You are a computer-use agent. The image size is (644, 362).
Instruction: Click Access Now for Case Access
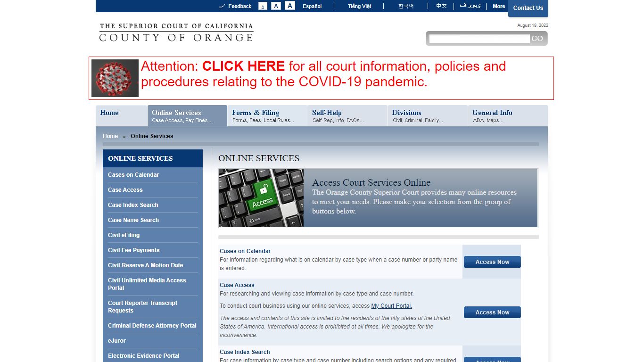coord(492,313)
